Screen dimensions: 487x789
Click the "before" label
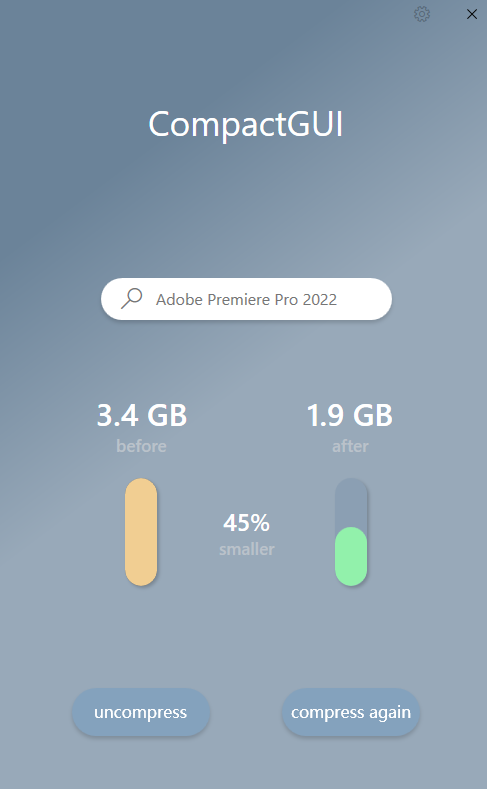coord(141,446)
